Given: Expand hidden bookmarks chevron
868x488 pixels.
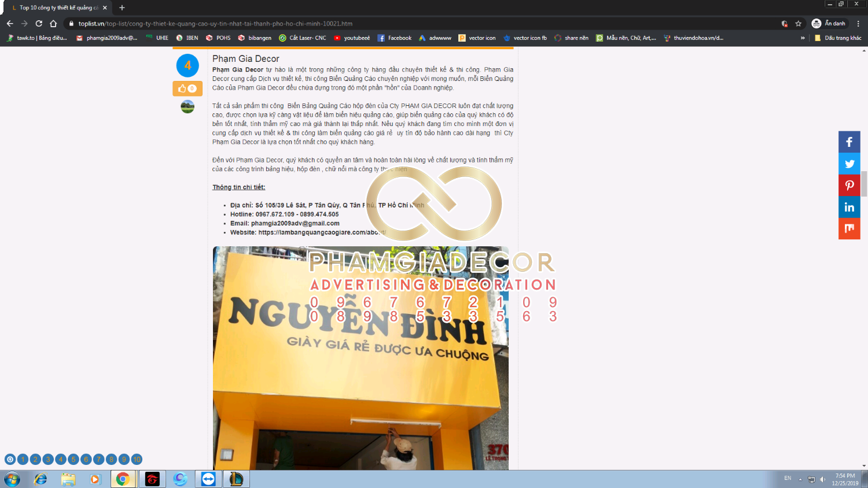Looking at the screenshot, I should tap(803, 38).
